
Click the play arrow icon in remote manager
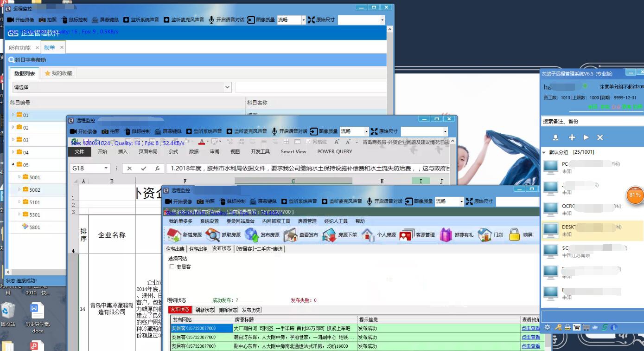[x=586, y=137]
